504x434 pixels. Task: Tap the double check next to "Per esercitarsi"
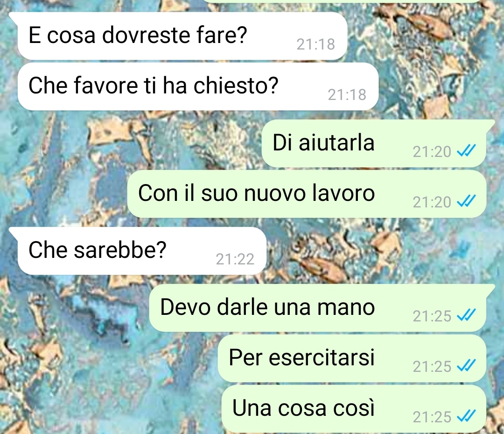coord(466,365)
